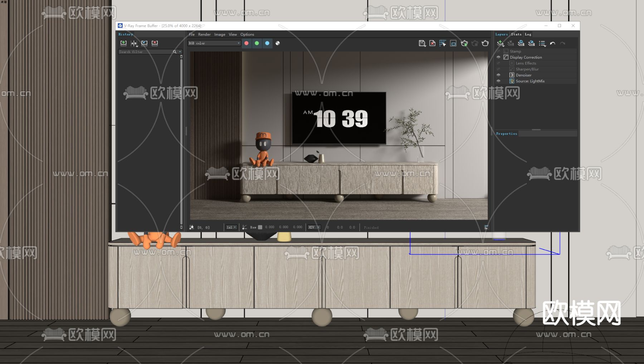The height and width of the screenshot is (364, 644).
Task: Switch to the Stats tab
Action: (x=516, y=34)
